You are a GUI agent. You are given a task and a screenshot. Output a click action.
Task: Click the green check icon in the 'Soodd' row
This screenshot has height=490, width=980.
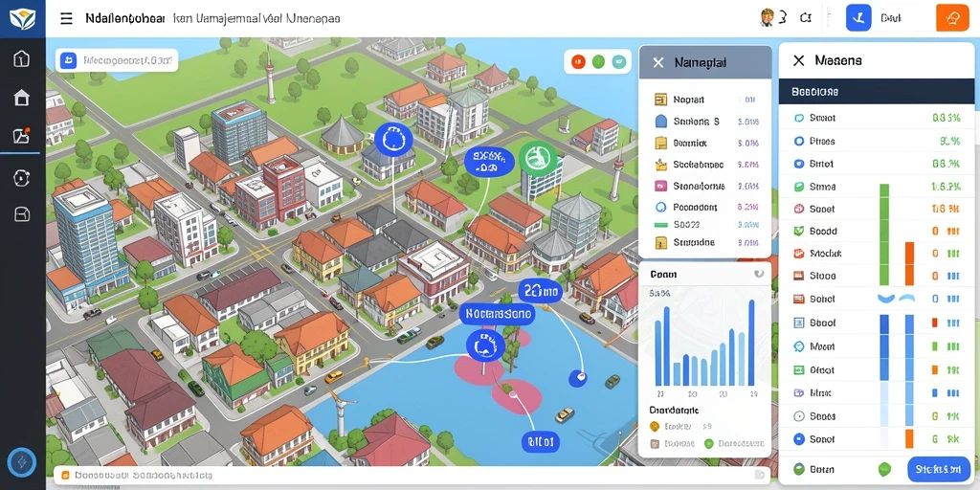(x=798, y=231)
